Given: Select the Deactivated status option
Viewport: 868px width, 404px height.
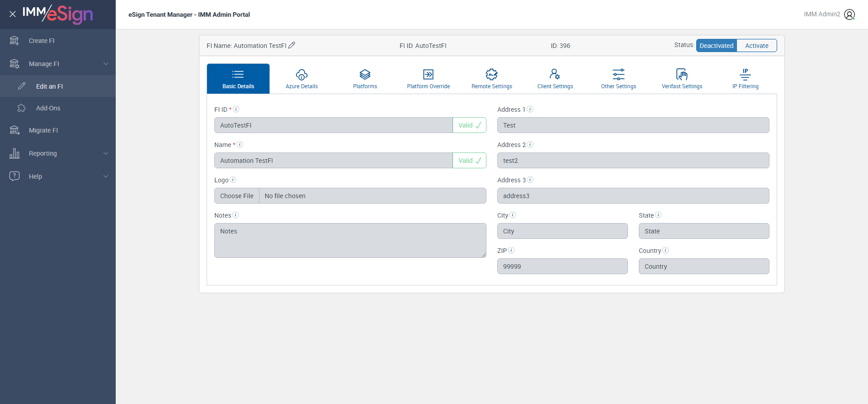Looking at the screenshot, I should (717, 46).
